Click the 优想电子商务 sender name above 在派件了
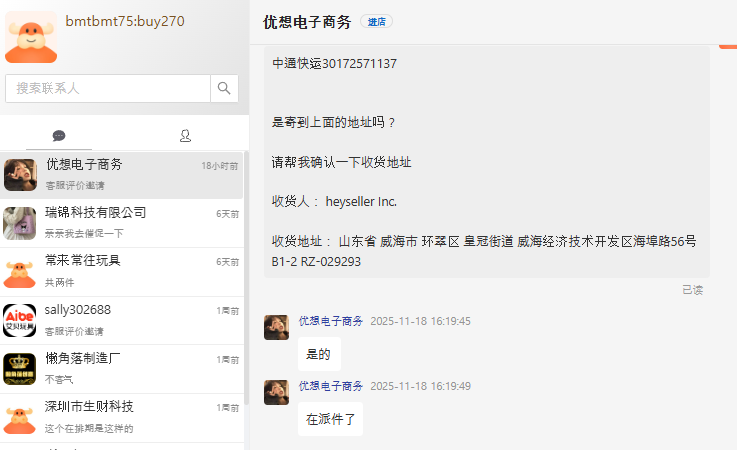737x450 pixels. (x=331, y=386)
